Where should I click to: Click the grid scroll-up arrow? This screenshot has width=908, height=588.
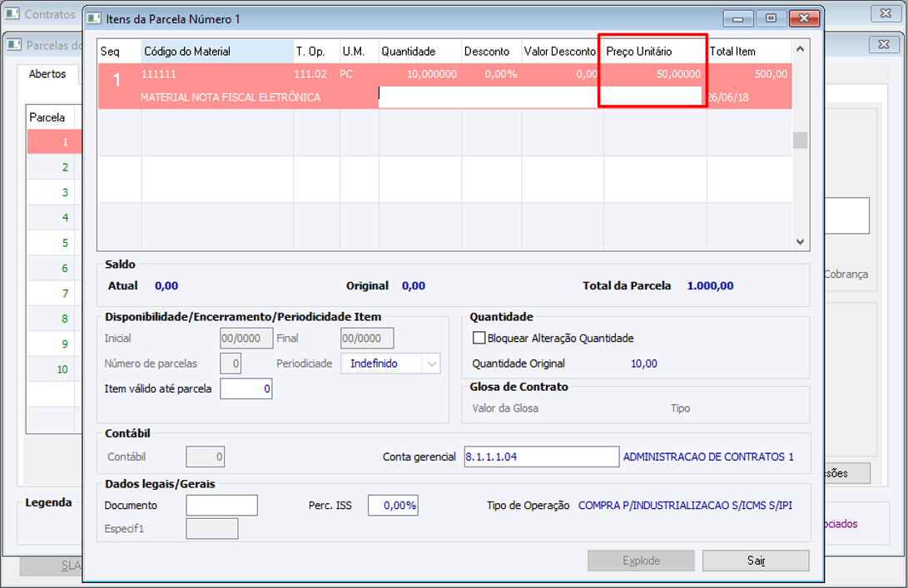coord(800,49)
